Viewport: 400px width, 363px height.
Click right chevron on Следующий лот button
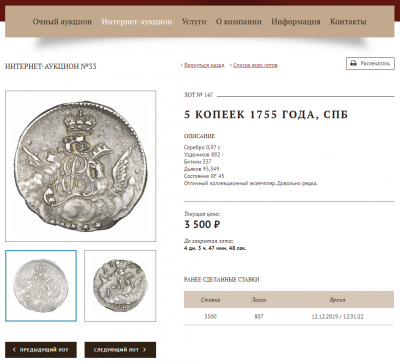tap(144, 350)
